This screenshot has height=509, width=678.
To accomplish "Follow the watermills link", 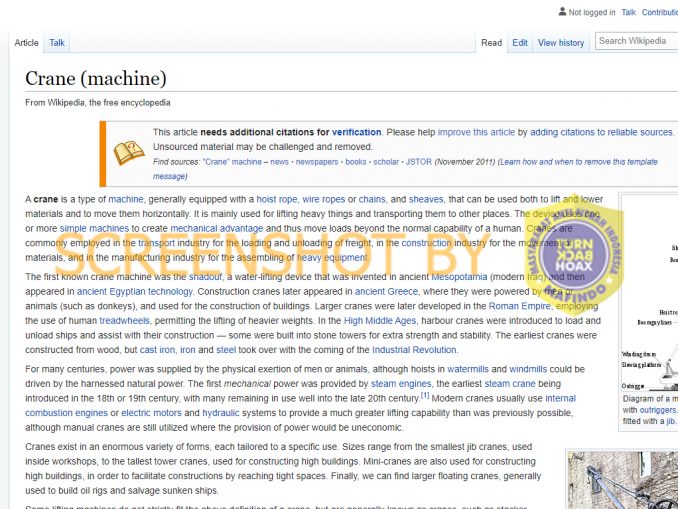I will click(468, 369).
